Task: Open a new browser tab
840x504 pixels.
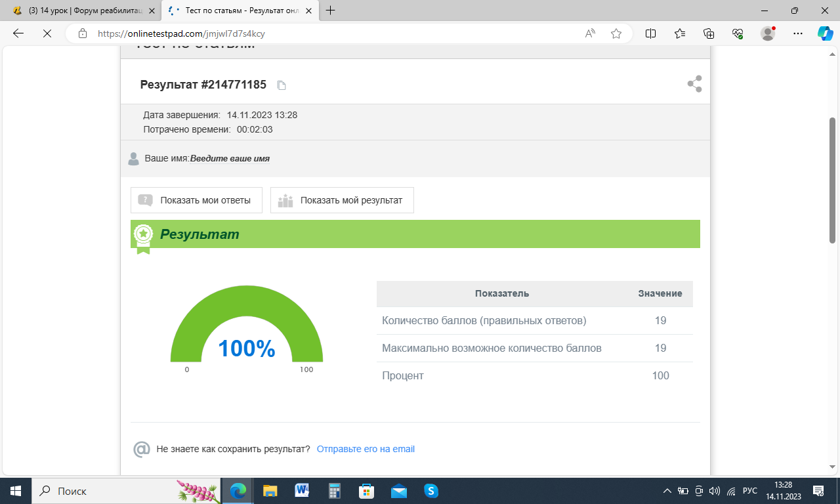Action: pyautogui.click(x=331, y=10)
